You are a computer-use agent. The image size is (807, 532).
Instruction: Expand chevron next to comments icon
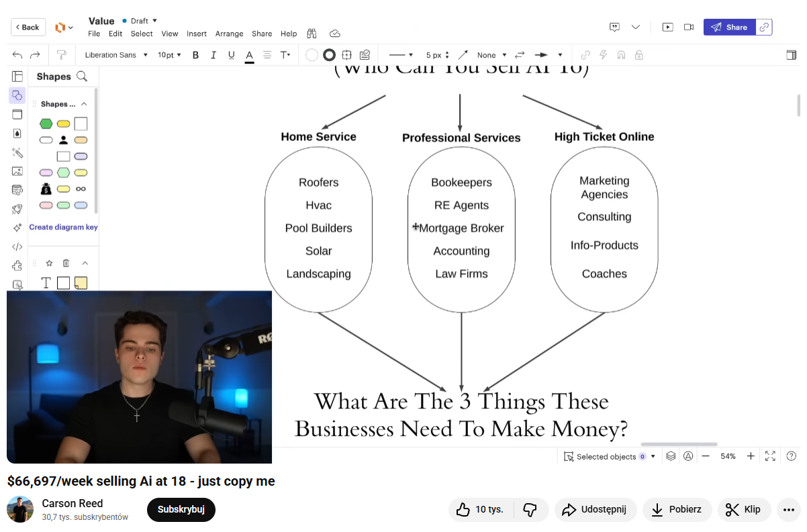click(635, 27)
